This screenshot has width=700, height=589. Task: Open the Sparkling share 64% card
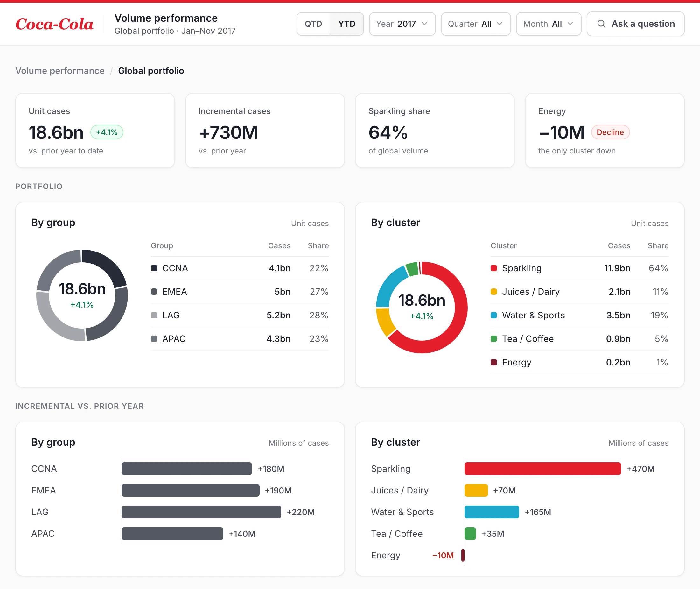(435, 131)
